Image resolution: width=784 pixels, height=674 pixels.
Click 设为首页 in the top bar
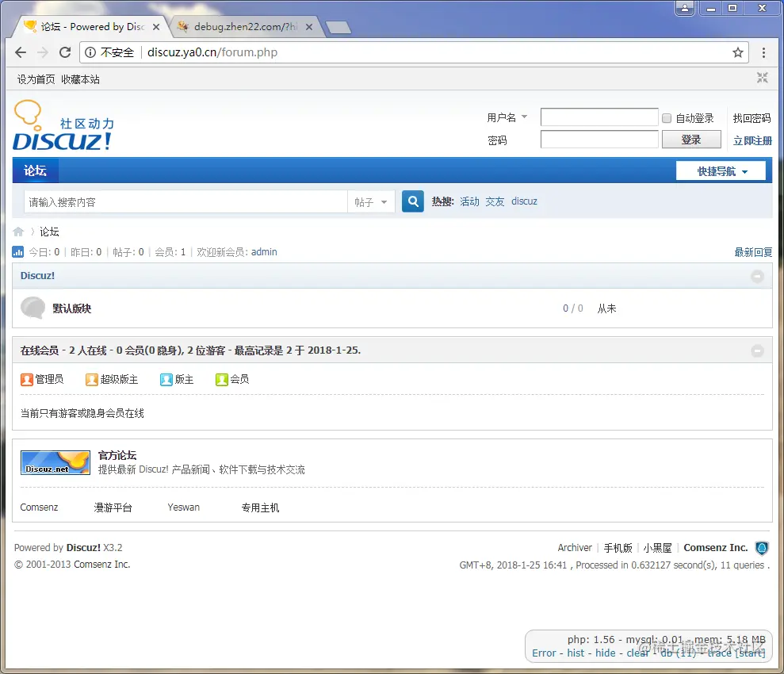click(x=36, y=79)
